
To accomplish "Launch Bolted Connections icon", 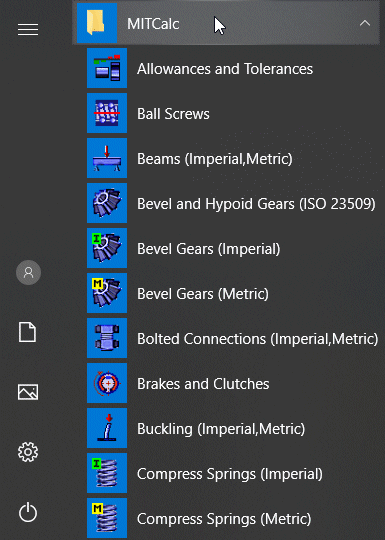I will coord(107,338).
